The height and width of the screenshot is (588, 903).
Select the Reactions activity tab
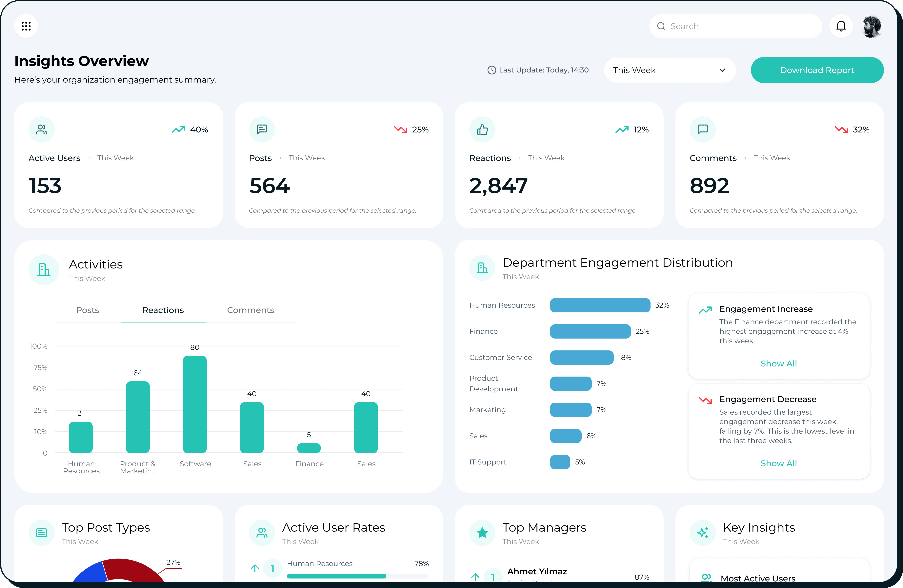pyautogui.click(x=163, y=310)
